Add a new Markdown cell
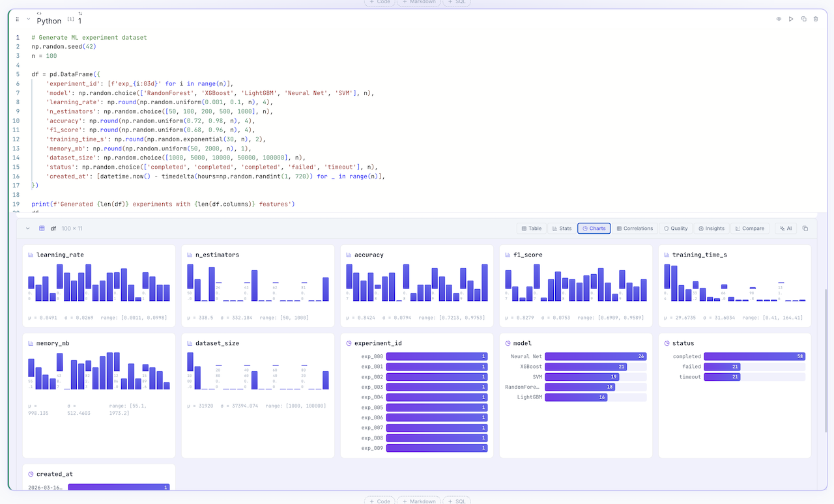Screen dimensions: 834x504 coord(419,500)
